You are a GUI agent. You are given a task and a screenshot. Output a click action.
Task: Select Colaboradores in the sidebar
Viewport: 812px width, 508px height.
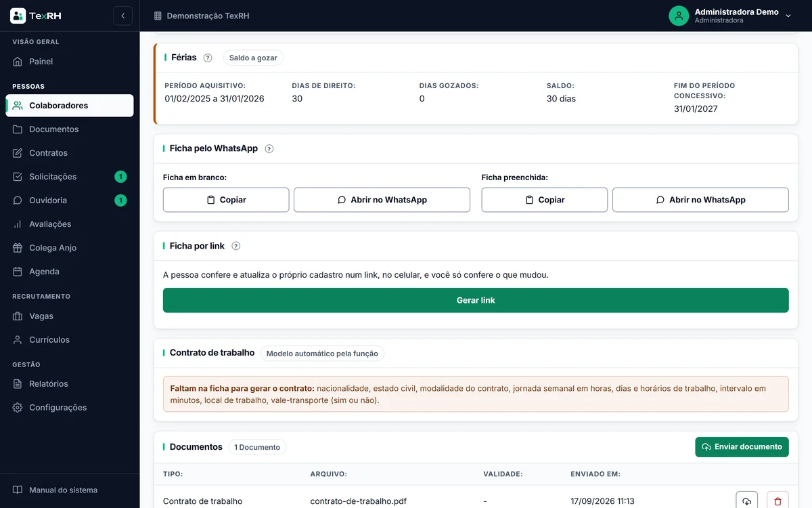pyautogui.click(x=70, y=106)
